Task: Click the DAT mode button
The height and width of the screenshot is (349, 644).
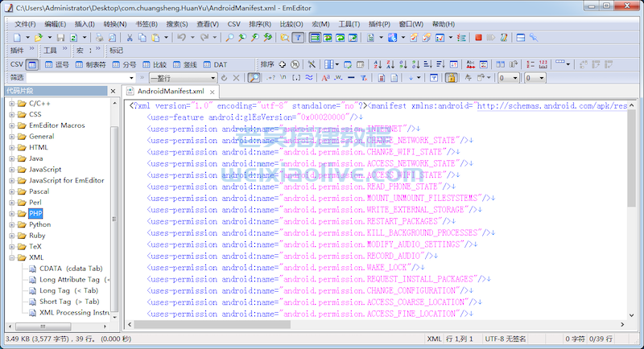Action: [x=215, y=64]
